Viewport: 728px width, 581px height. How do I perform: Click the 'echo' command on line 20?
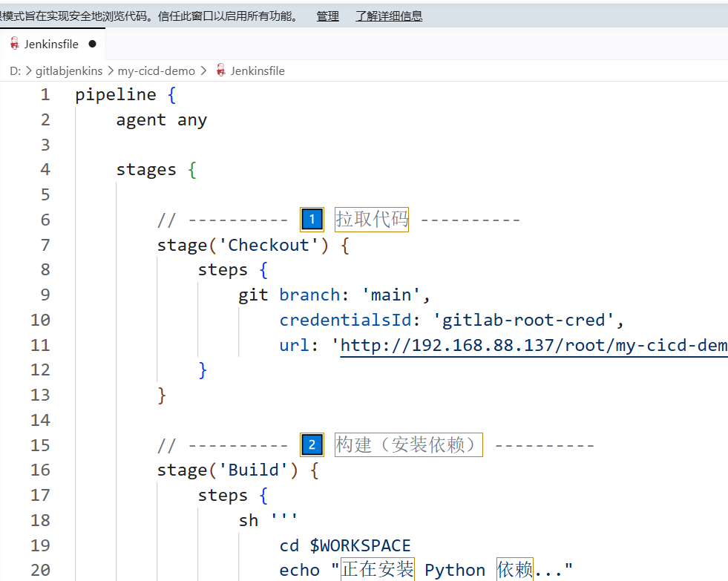coord(300,571)
